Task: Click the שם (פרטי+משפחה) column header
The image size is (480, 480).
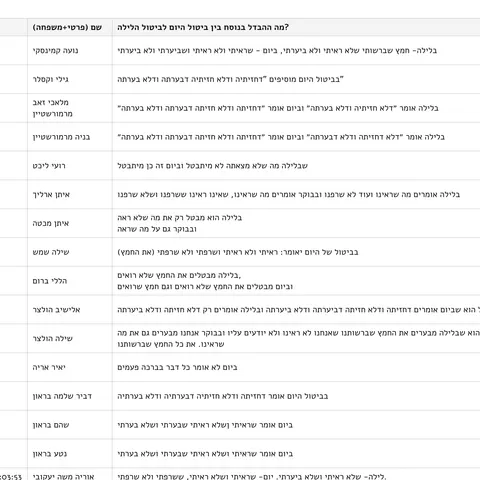Action: coord(70,27)
